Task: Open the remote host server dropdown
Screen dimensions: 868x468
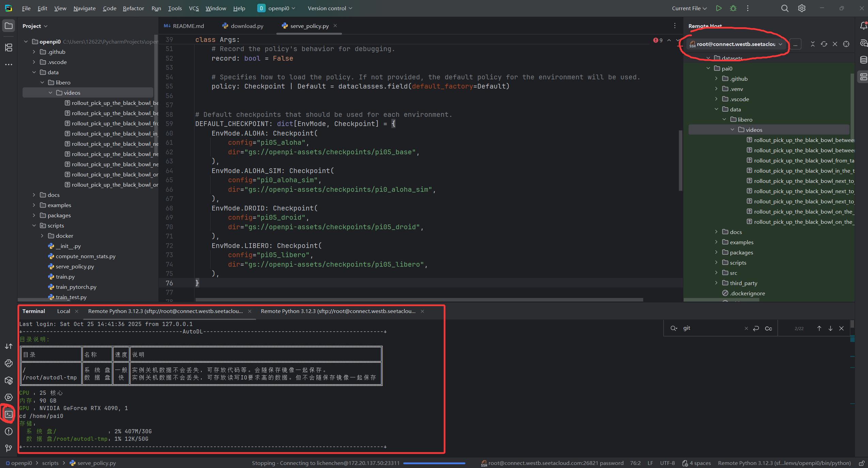Action: (x=738, y=44)
